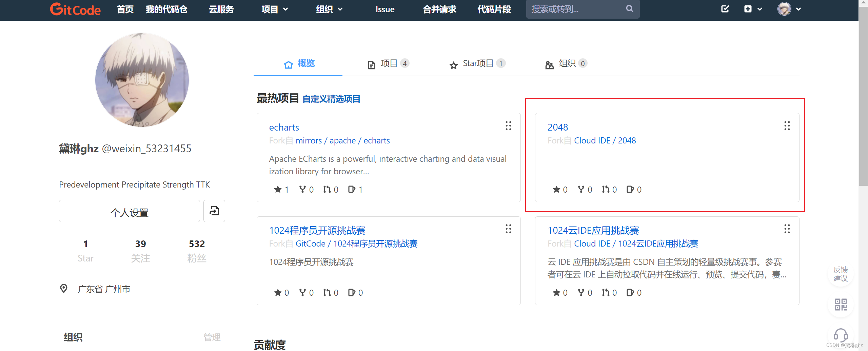868x351 pixels.
Task: Click the large profile avatar picture
Action: point(142,80)
